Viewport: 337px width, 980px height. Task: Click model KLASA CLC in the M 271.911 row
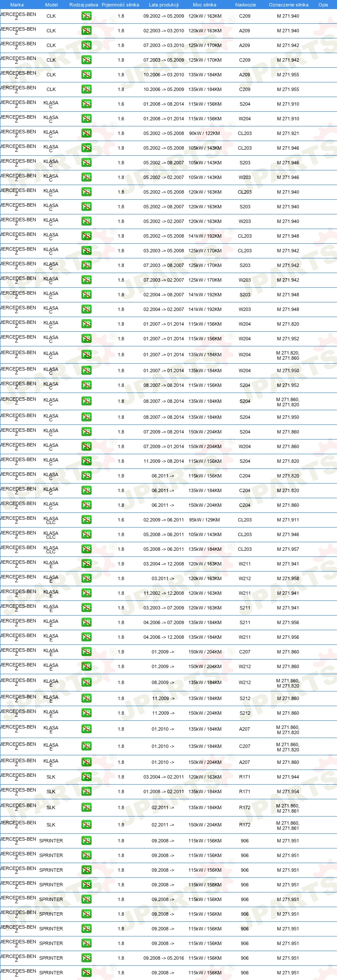(51, 520)
